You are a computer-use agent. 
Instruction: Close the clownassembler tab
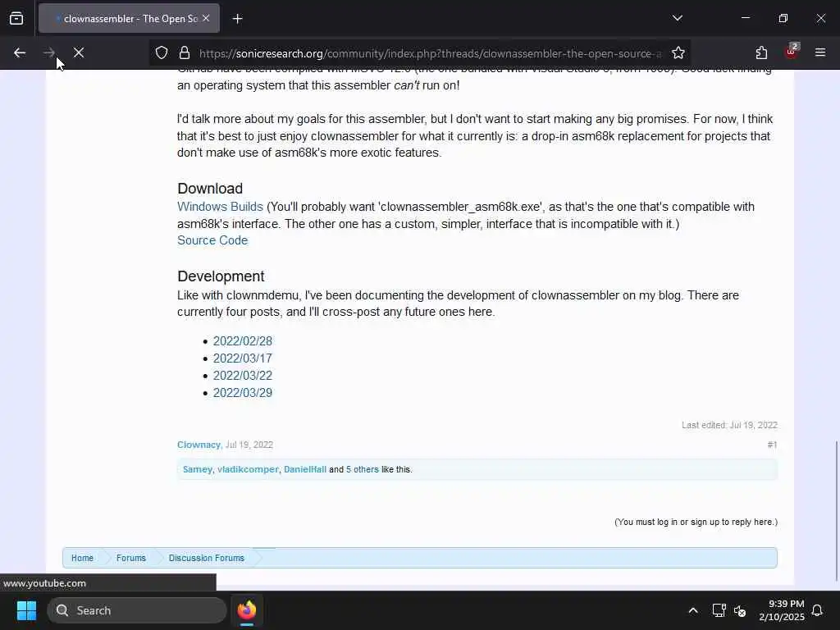point(206,19)
